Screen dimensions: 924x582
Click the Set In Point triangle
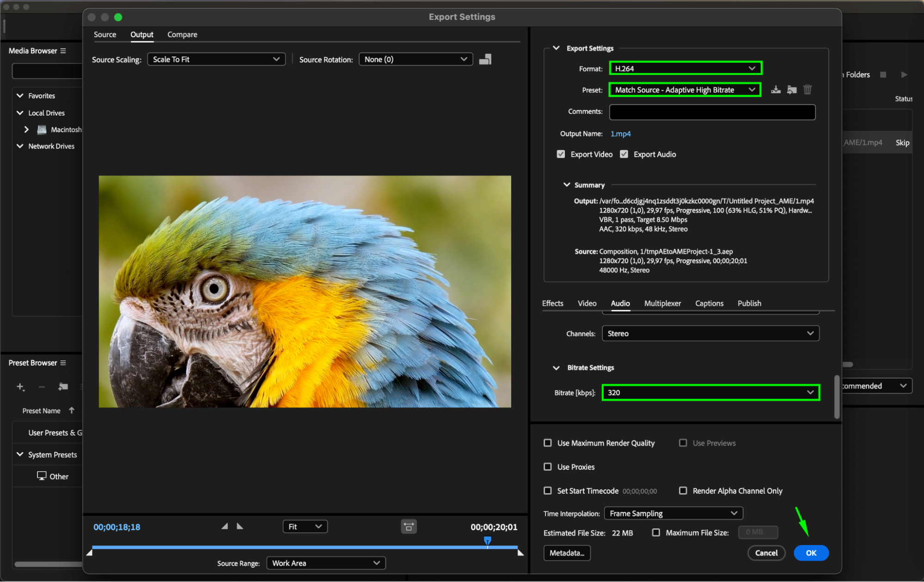[x=225, y=526]
